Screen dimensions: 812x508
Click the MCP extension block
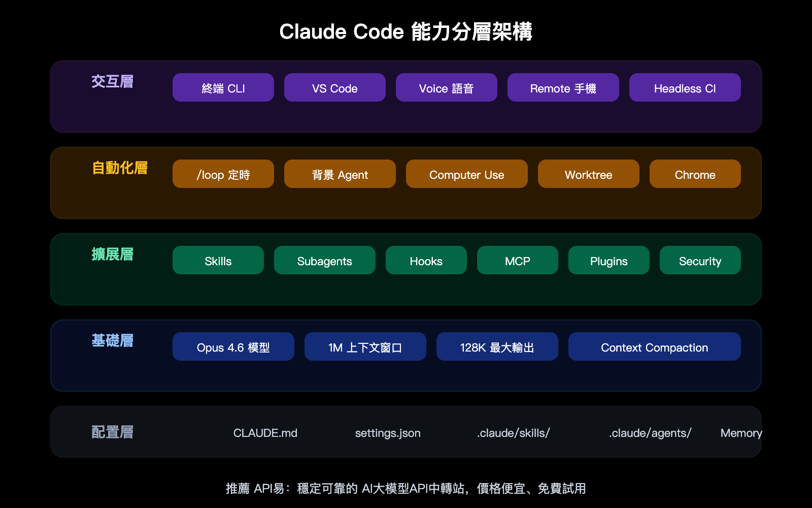click(517, 261)
